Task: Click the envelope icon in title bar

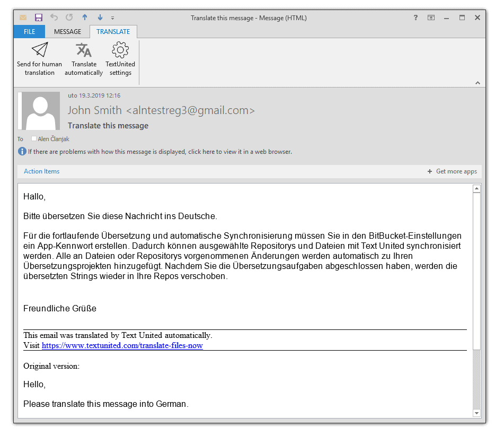Action: click(x=23, y=18)
